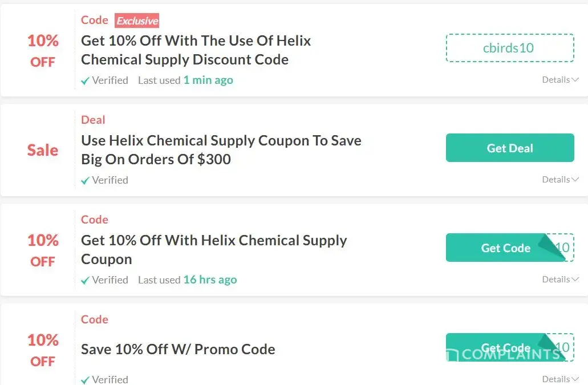Expand Details for the Exclusive discount code
This screenshot has width=588, height=385.
[559, 80]
